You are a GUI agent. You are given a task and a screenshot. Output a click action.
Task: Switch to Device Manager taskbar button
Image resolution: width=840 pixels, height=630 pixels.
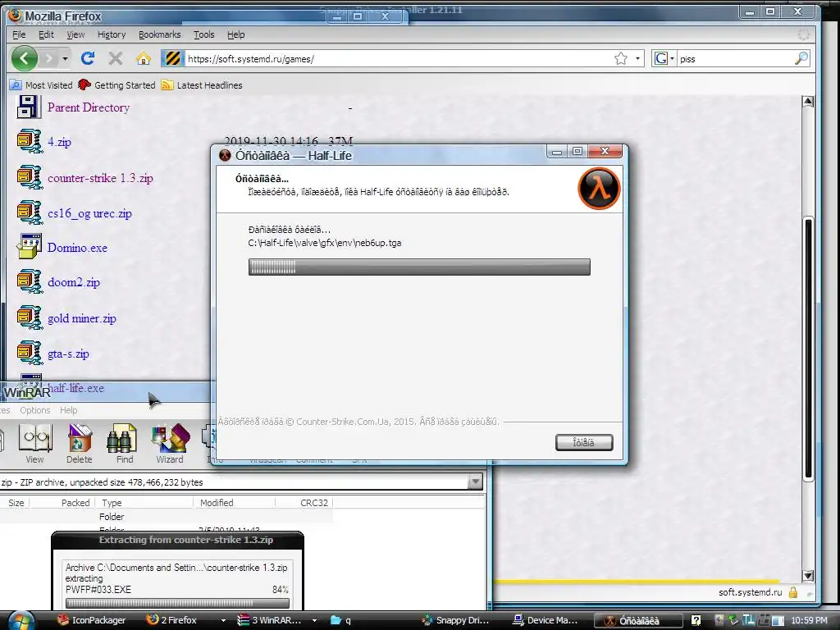coord(546,620)
